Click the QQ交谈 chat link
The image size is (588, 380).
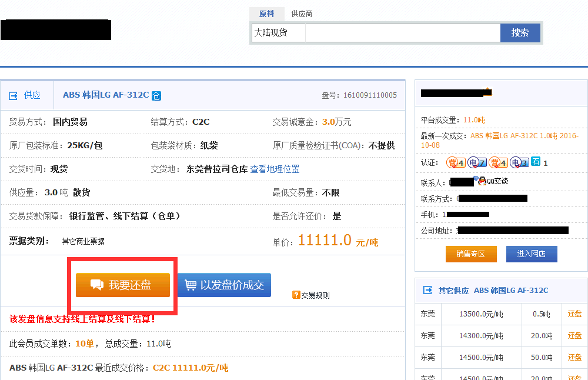[497, 181]
